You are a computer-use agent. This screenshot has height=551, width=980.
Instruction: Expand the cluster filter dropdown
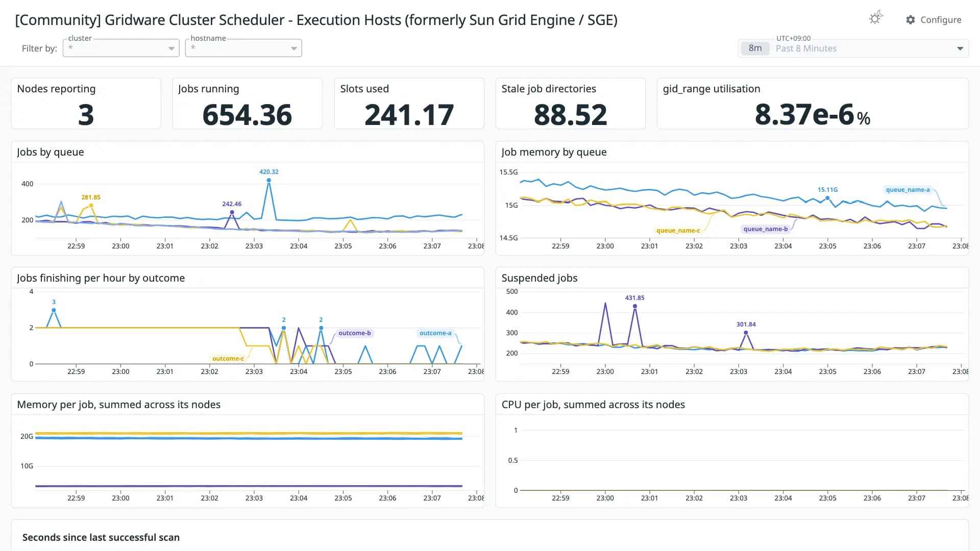[121, 48]
